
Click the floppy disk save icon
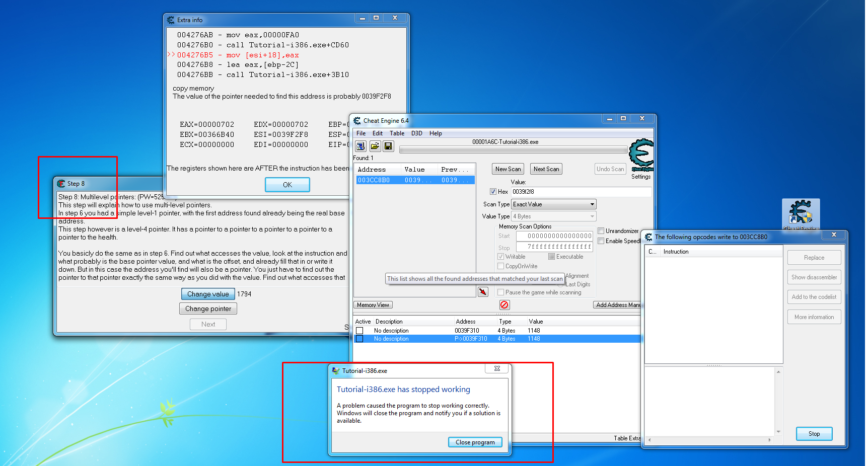pos(388,146)
